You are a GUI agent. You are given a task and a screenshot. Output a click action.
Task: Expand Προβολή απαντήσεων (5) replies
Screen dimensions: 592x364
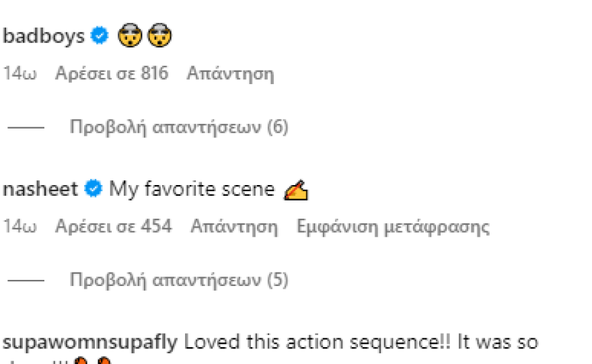click(x=179, y=280)
